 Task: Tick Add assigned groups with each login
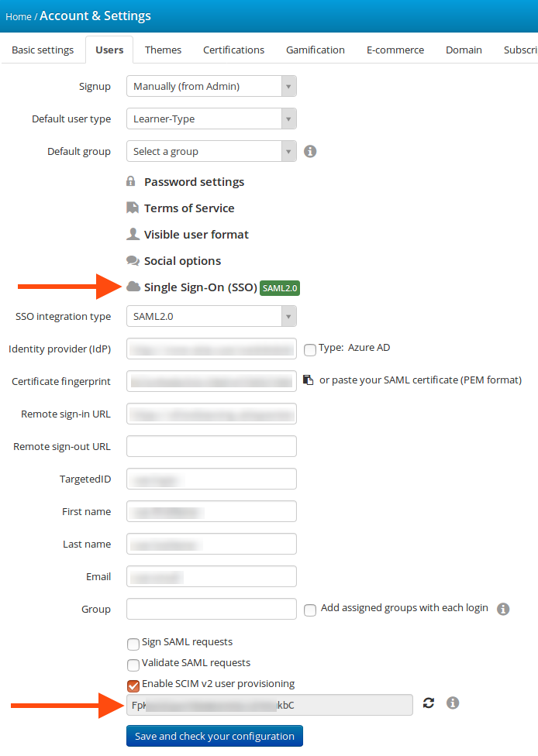coord(310,610)
